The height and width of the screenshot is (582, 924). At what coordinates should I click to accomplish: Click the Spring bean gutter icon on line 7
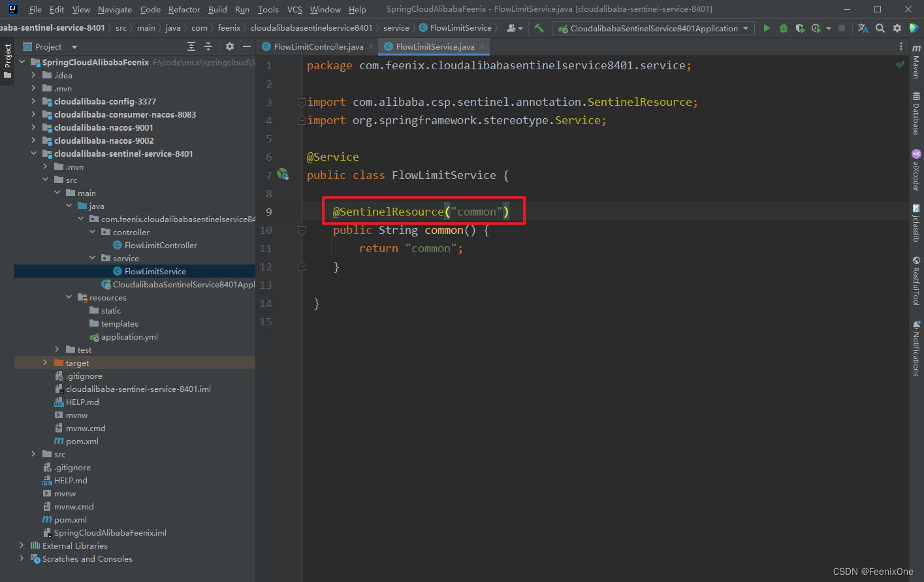[283, 174]
